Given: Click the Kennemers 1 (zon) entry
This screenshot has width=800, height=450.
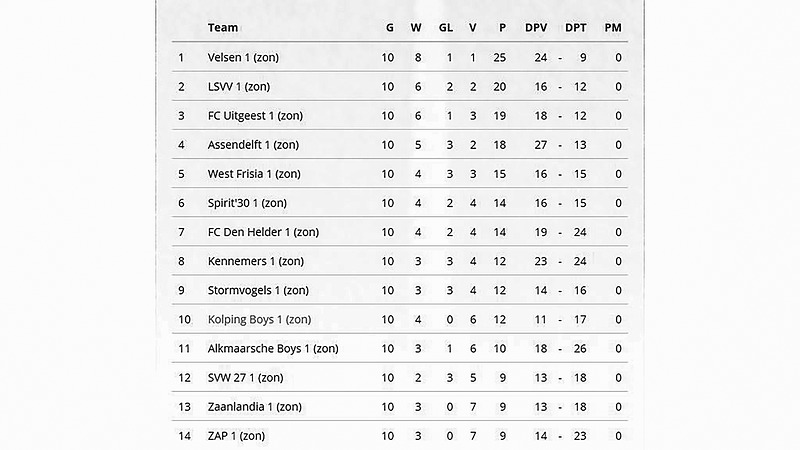Looking at the screenshot, I should (x=256, y=261).
